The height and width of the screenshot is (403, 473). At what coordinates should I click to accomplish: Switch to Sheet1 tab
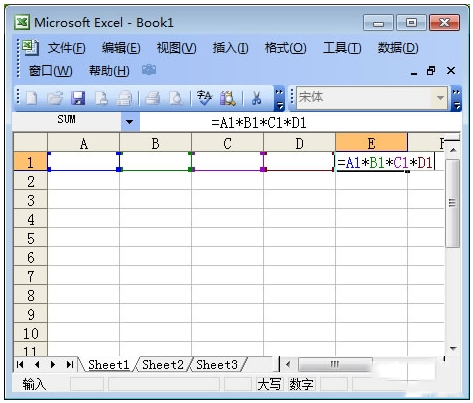coord(108,365)
